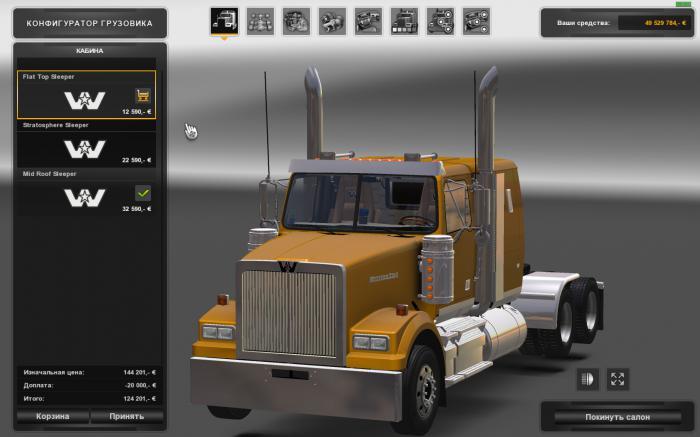700x437 pixels.
Task: Select the cabin category icon
Action: click(224, 21)
